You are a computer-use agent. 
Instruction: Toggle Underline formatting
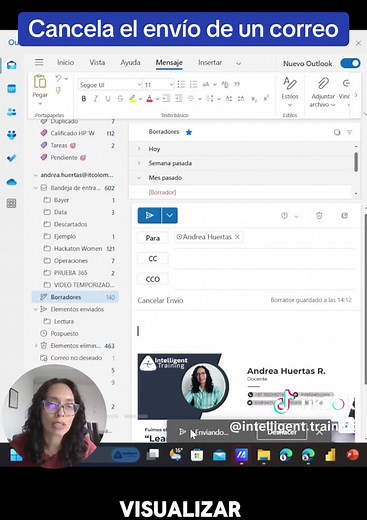[108, 99]
